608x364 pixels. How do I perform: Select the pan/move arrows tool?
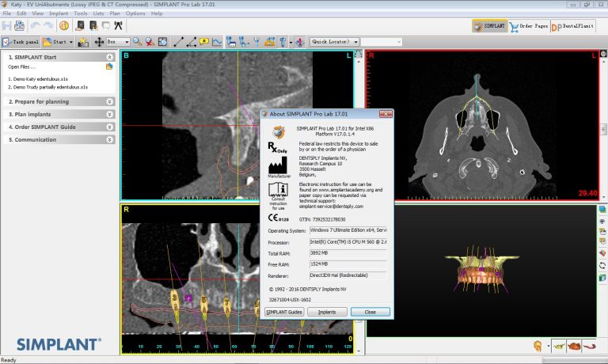[99, 42]
